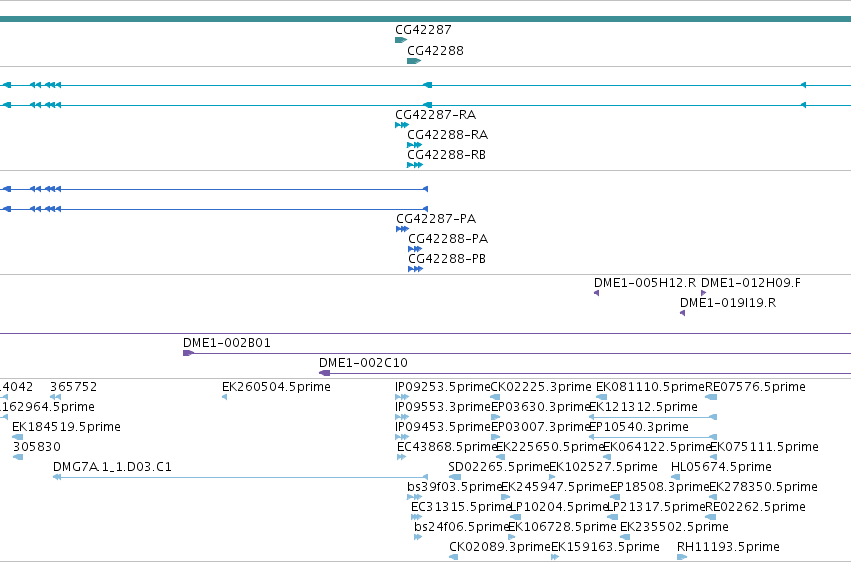Click the DME1-005H12.R feature label

tap(645, 283)
